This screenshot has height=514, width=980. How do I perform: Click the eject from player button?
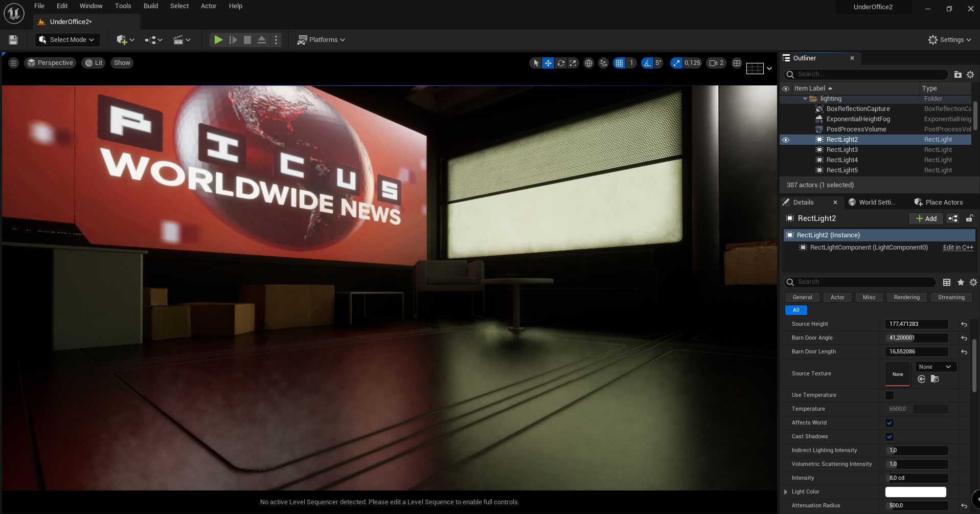(262, 40)
